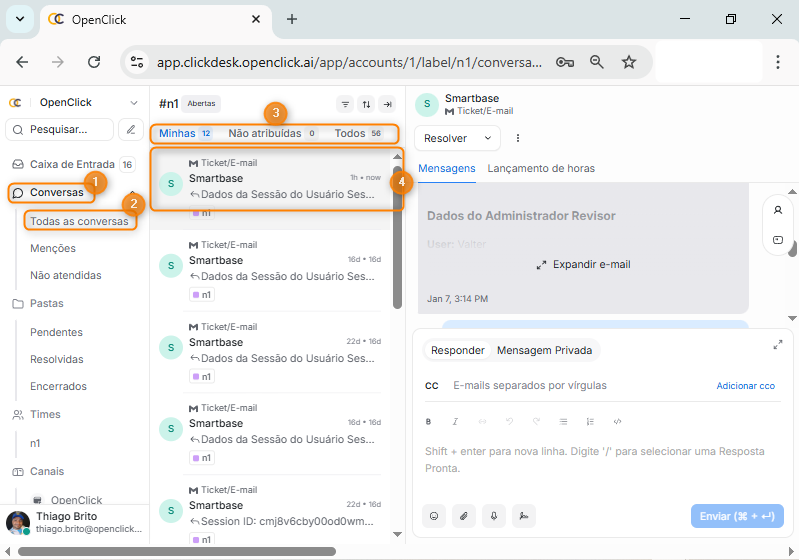Click the compose new message pencil icon
799x560 pixels.
tap(130, 129)
